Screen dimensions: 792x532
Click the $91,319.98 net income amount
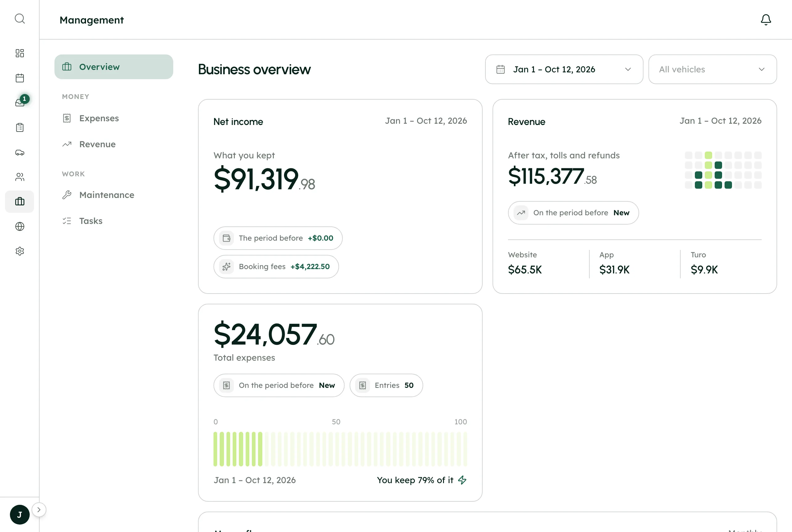264,179
